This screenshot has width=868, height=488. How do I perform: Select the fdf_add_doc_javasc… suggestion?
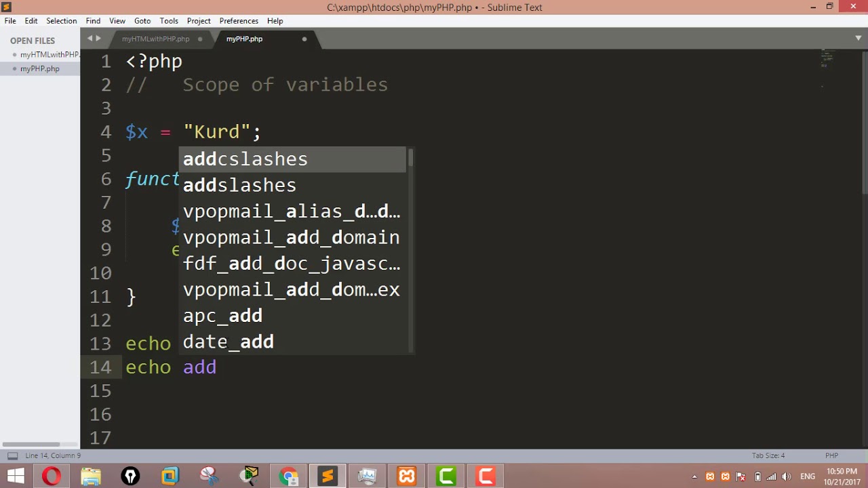(x=292, y=264)
